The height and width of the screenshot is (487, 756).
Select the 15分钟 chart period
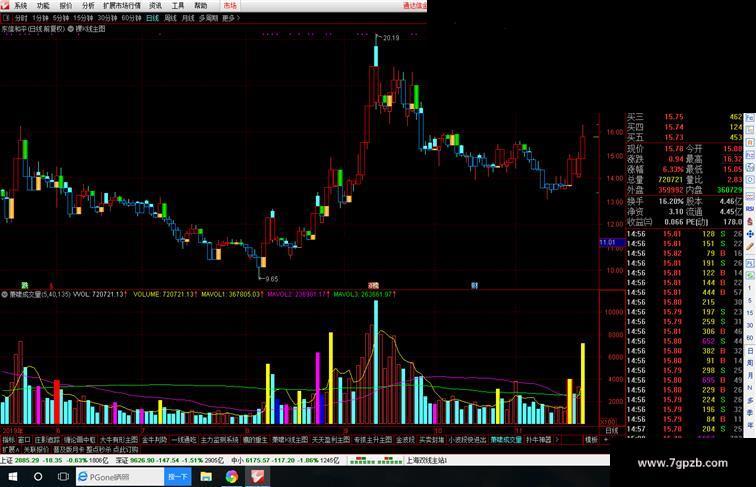tap(83, 18)
